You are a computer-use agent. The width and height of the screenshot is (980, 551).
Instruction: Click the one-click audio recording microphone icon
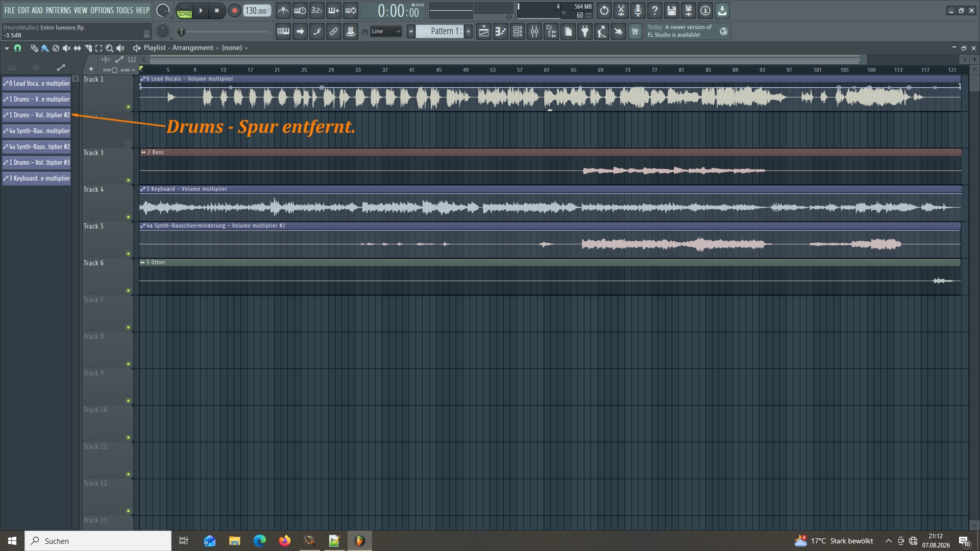tap(638, 11)
